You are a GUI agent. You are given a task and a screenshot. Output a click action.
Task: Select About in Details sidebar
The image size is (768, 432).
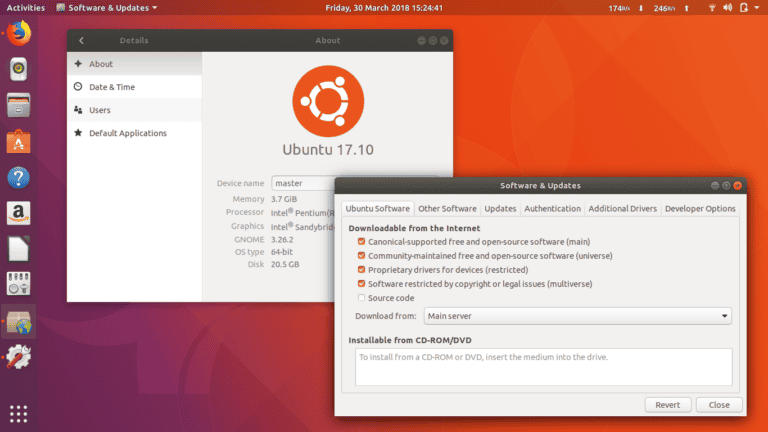pos(134,64)
